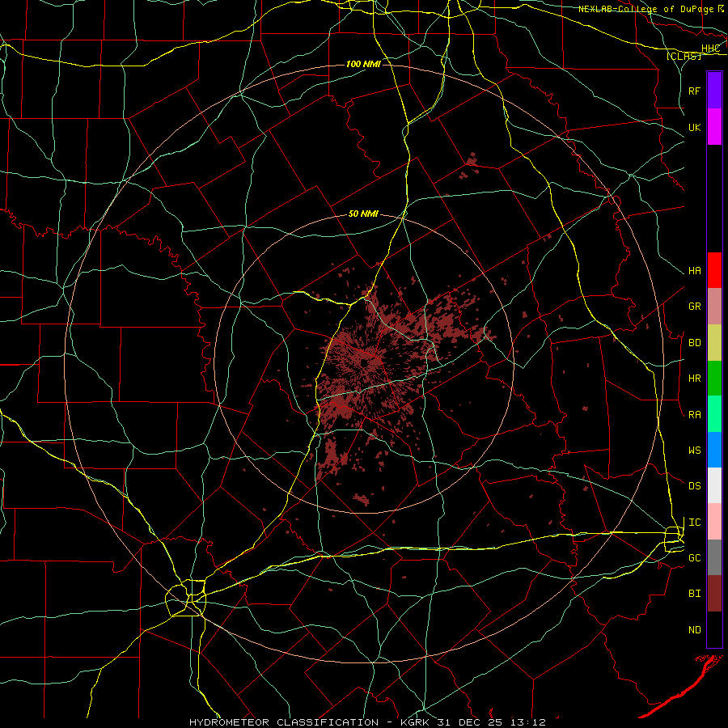Click the GC ground clutter gray swatch

pos(714,557)
